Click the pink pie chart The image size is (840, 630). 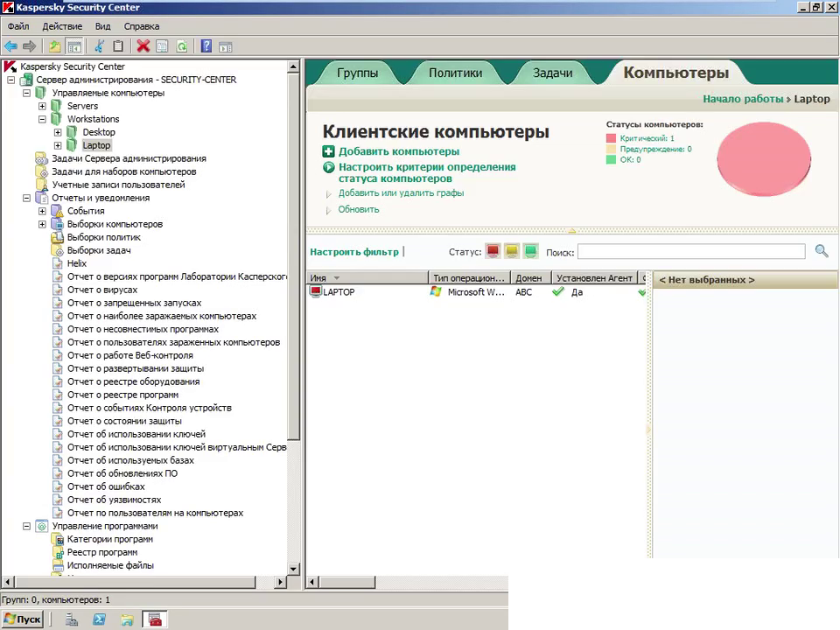click(x=764, y=158)
